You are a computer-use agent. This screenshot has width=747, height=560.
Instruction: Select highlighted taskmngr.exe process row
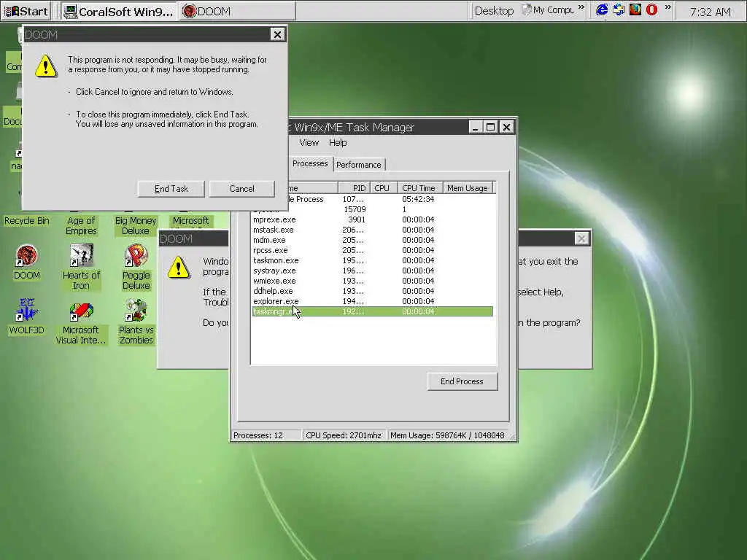(x=372, y=311)
